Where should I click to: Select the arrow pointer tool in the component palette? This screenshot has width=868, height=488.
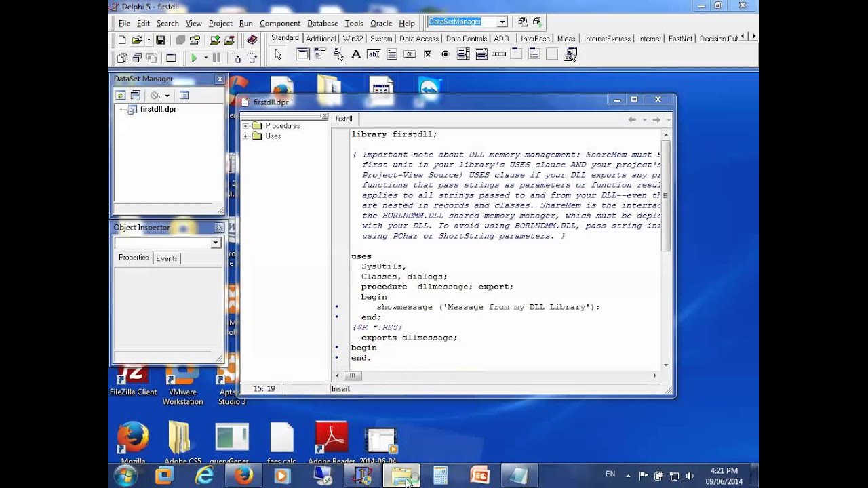coord(278,55)
